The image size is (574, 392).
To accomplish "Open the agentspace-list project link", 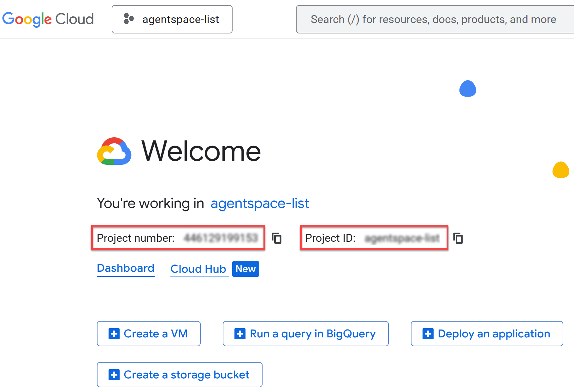I will click(260, 203).
